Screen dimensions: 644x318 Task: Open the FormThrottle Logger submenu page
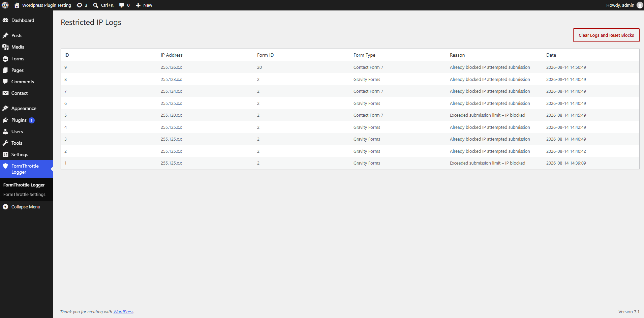coord(24,185)
